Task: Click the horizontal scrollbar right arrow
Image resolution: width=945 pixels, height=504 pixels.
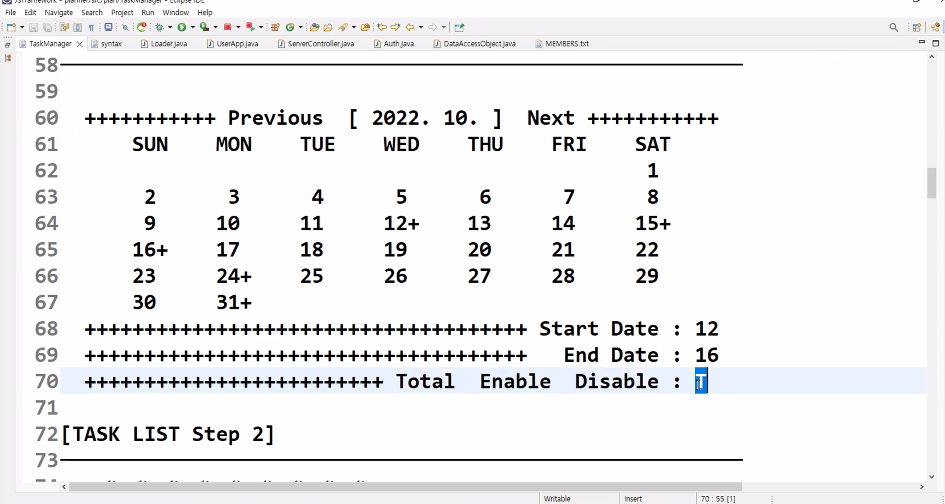Action: [921, 487]
